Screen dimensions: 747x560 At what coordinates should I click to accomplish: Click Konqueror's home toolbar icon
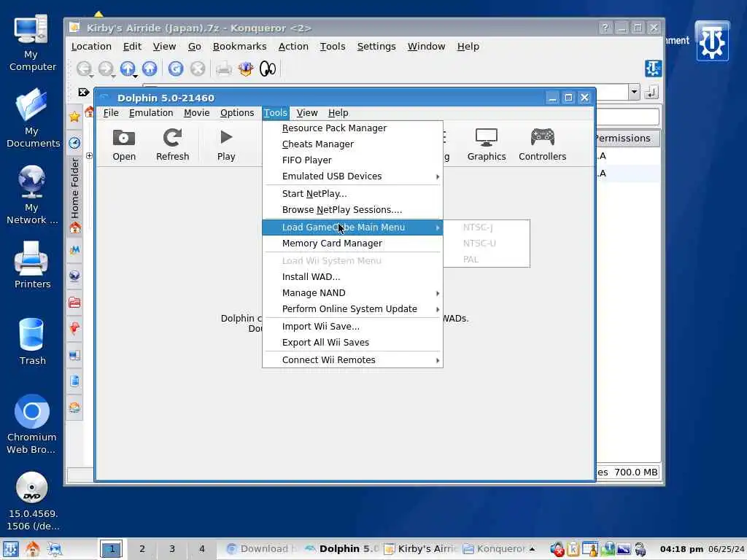point(150,69)
